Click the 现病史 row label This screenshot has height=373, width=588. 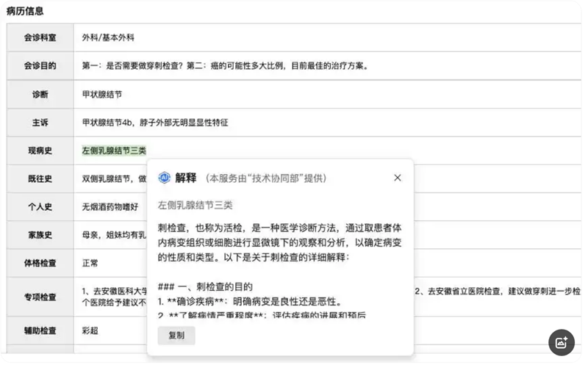click(40, 151)
